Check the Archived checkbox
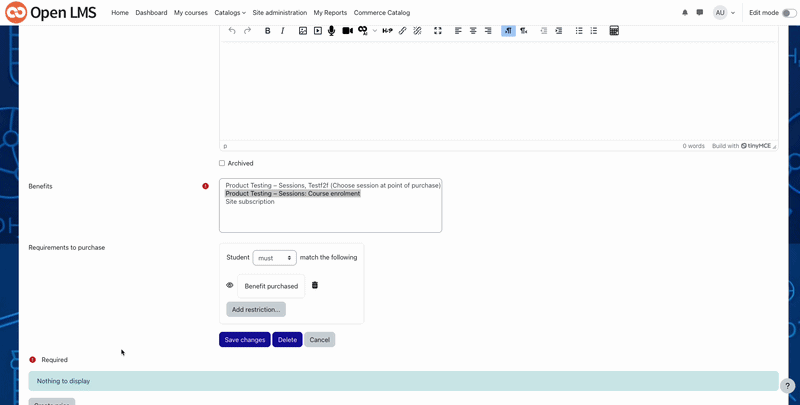This screenshot has width=800, height=405. click(222, 163)
